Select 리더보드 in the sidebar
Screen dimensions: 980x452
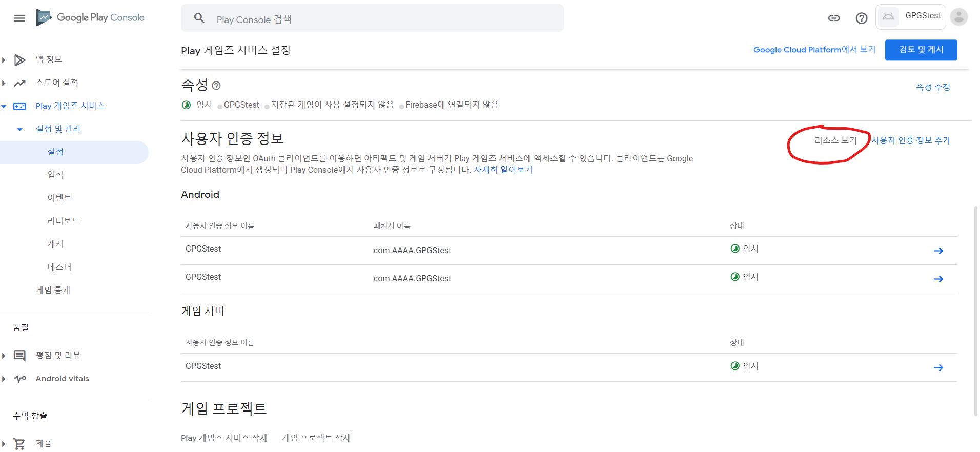(x=64, y=221)
